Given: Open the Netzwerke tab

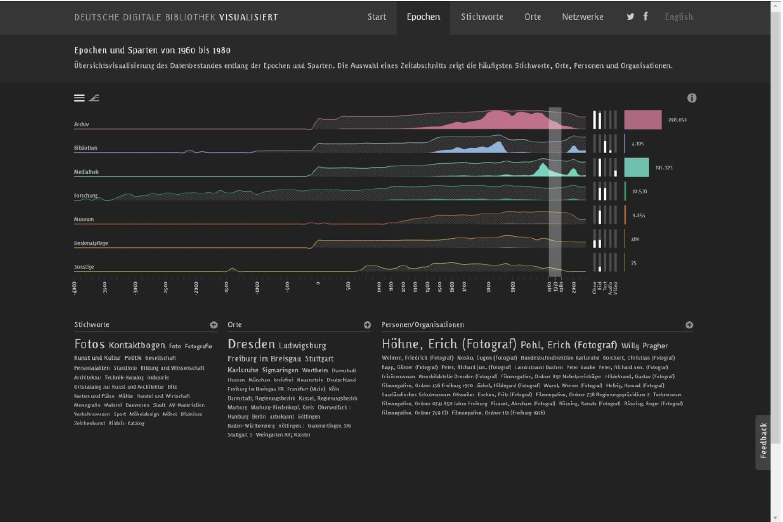Looking at the screenshot, I should click(582, 17).
